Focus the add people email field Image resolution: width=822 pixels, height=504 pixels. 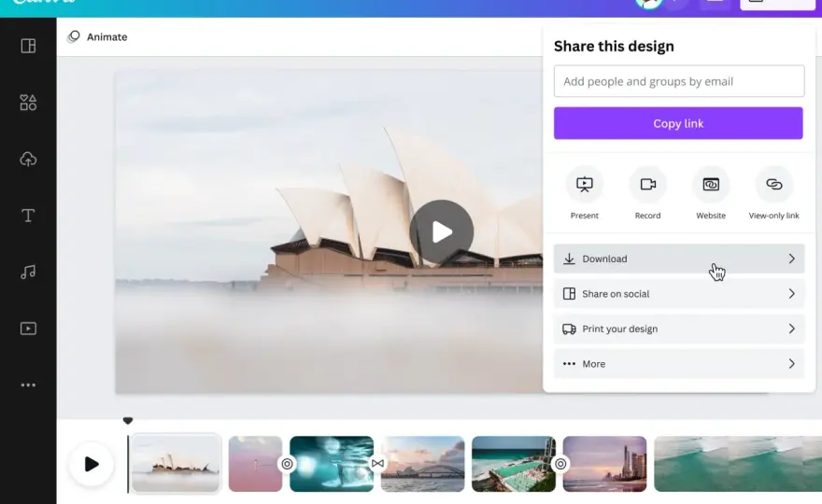point(679,81)
